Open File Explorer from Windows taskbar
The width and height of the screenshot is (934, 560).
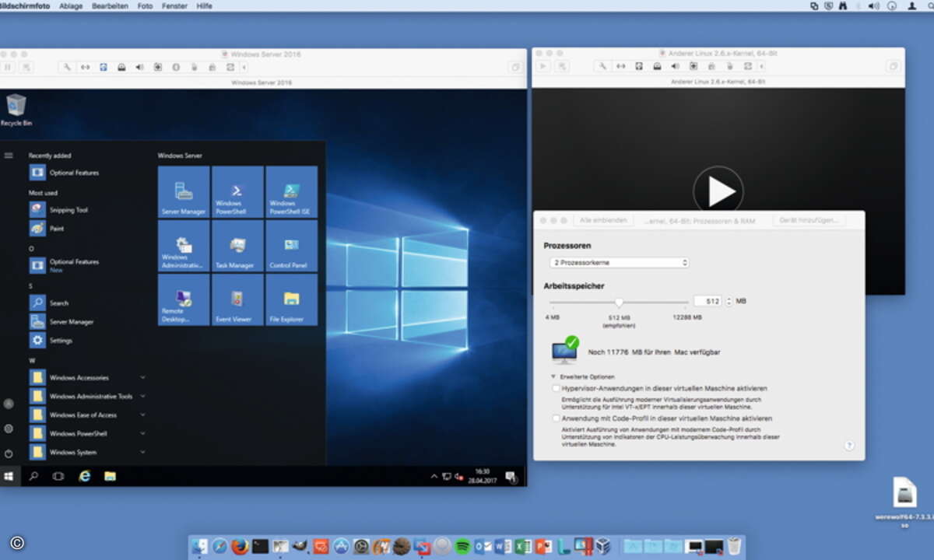click(x=110, y=476)
